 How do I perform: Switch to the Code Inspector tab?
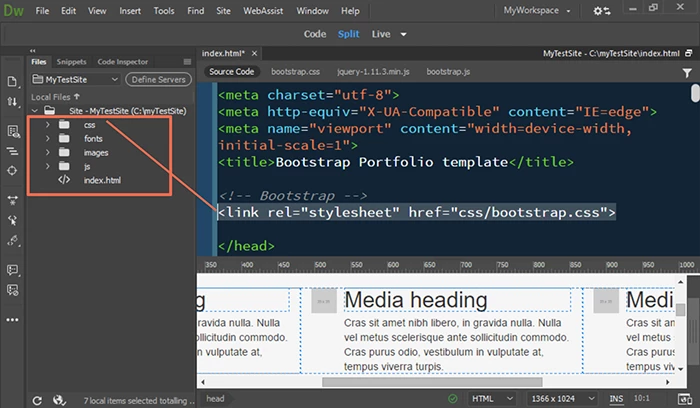[x=123, y=62]
